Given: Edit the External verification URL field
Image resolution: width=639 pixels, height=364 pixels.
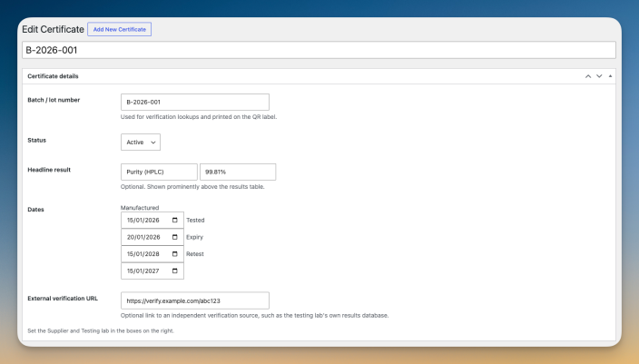Looking at the screenshot, I should 195,300.
